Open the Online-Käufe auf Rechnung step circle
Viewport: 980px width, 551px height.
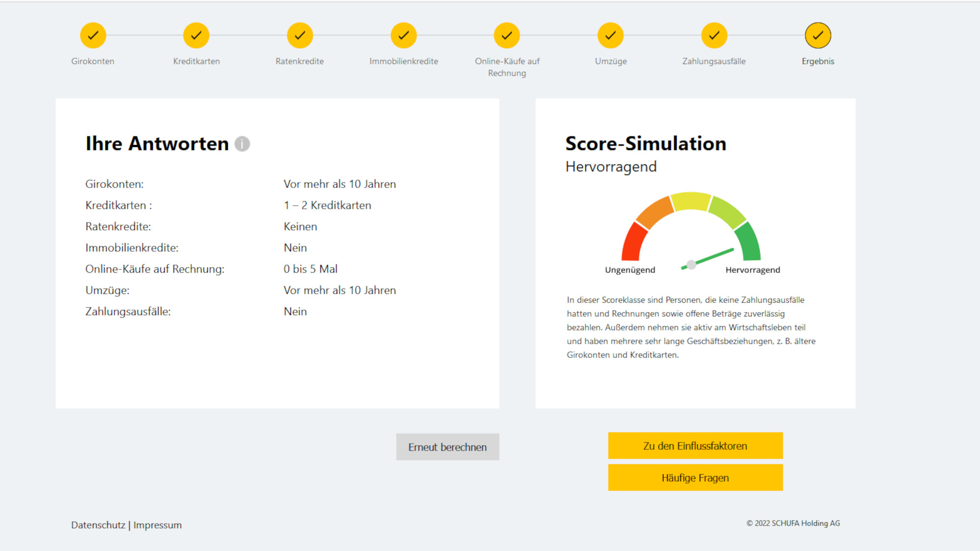click(507, 35)
